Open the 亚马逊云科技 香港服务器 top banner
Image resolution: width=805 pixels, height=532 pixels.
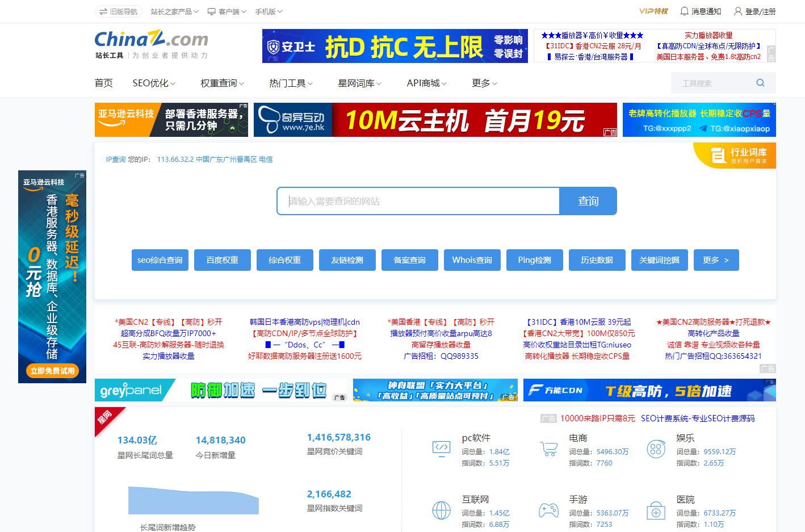171,120
